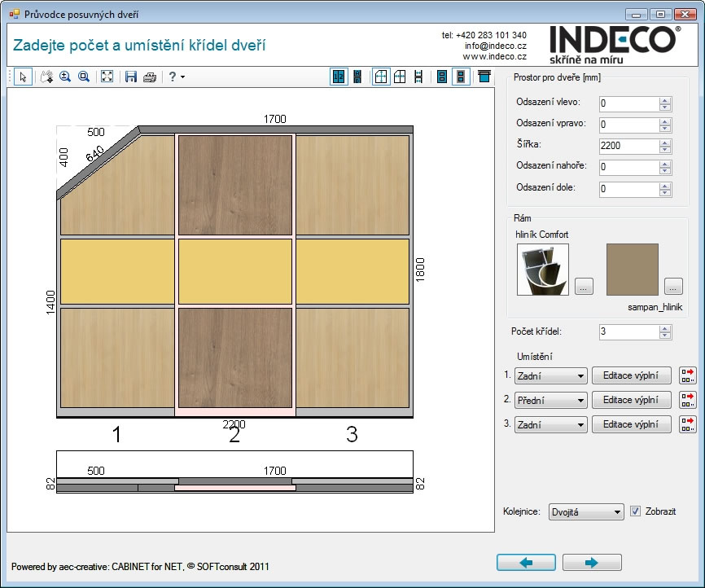Print using the printer icon
705x588 pixels.
tap(150, 77)
